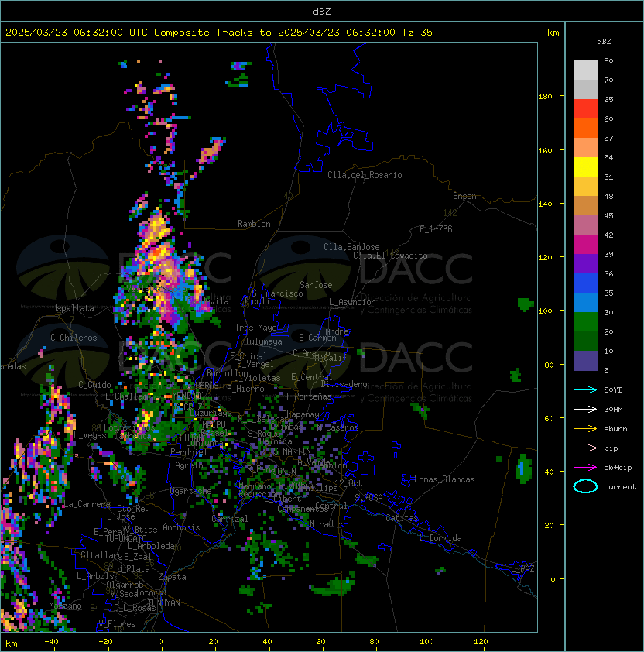Click the 'Encon' map label
The height and width of the screenshot is (652, 644).
coord(464,196)
